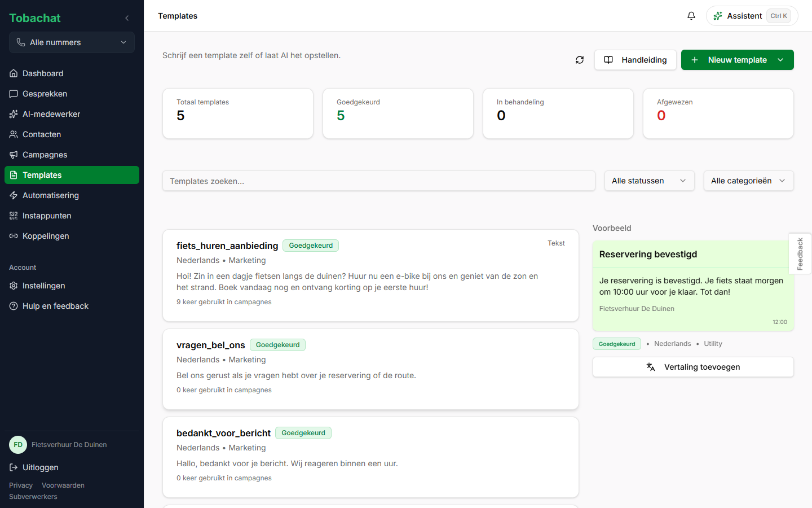Click the Gesprekken chat bubble icon
The image size is (812, 508).
(14, 94)
